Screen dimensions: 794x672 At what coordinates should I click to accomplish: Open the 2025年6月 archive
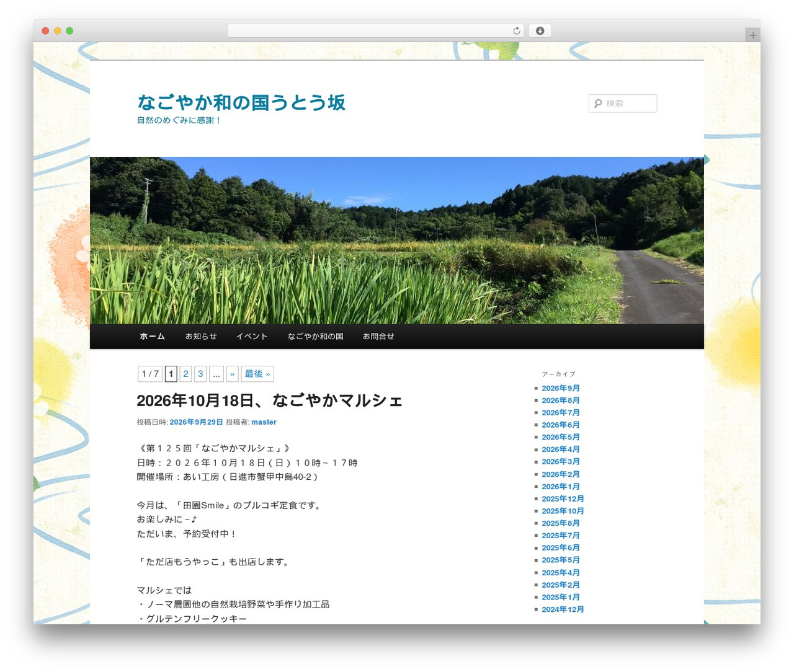pos(561,548)
